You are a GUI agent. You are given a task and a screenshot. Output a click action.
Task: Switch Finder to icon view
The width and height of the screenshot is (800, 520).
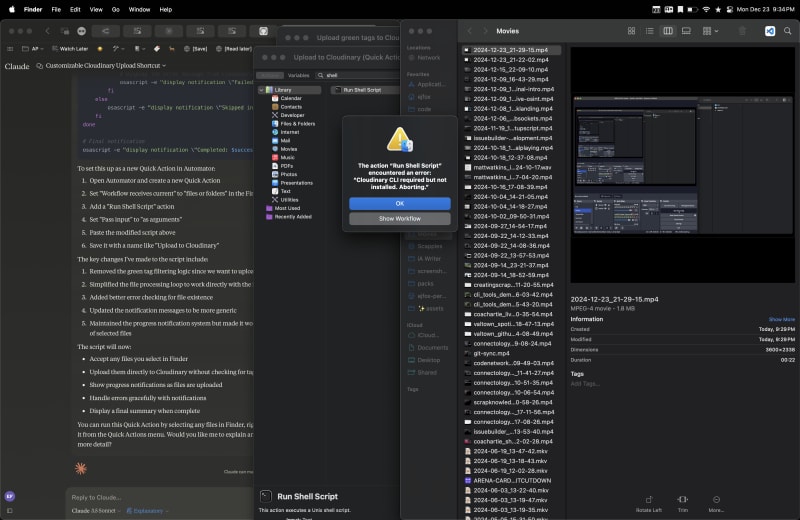631,31
